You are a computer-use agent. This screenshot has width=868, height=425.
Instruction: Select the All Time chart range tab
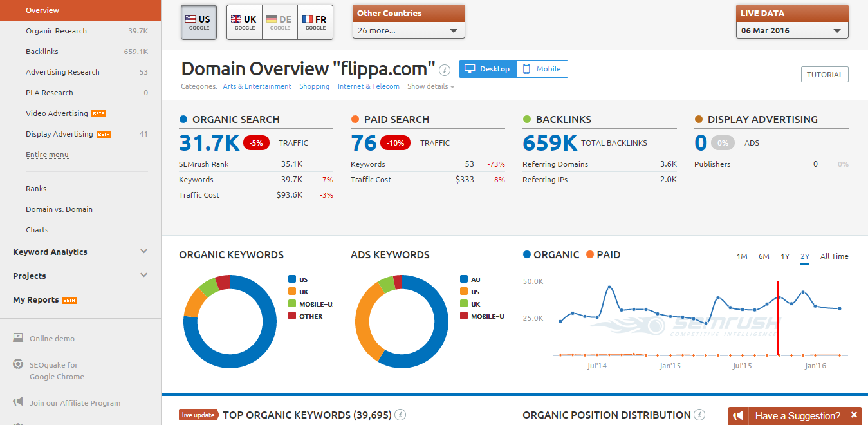(x=834, y=256)
